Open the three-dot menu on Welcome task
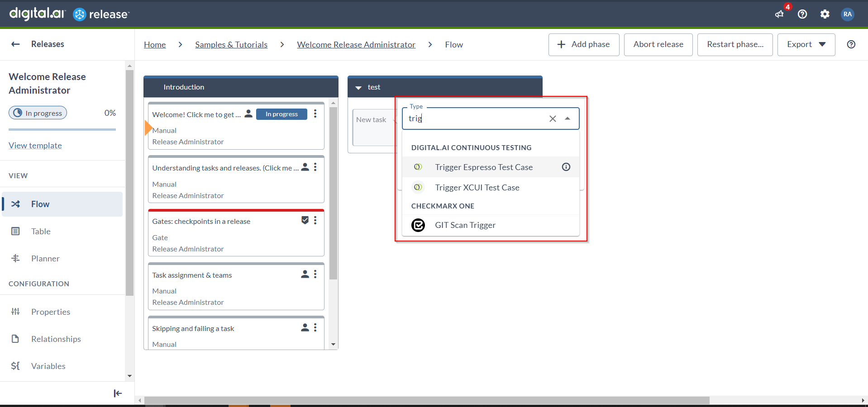This screenshot has height=407, width=868. point(315,114)
